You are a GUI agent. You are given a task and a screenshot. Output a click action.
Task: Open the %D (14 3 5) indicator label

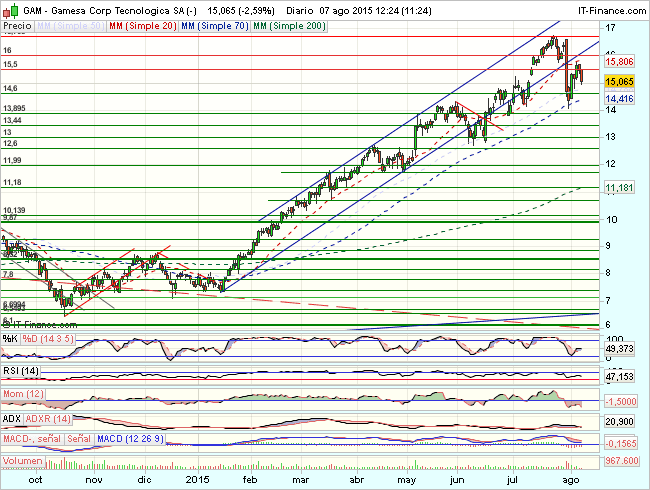(48, 339)
